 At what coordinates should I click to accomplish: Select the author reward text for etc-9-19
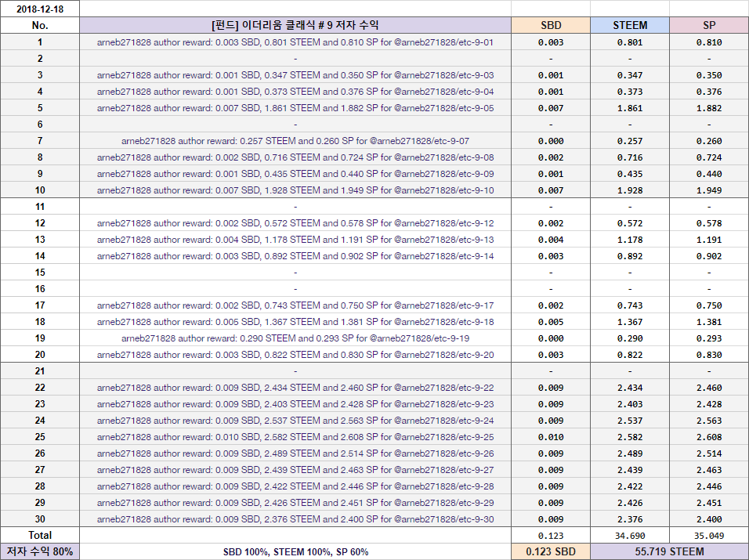point(295,338)
